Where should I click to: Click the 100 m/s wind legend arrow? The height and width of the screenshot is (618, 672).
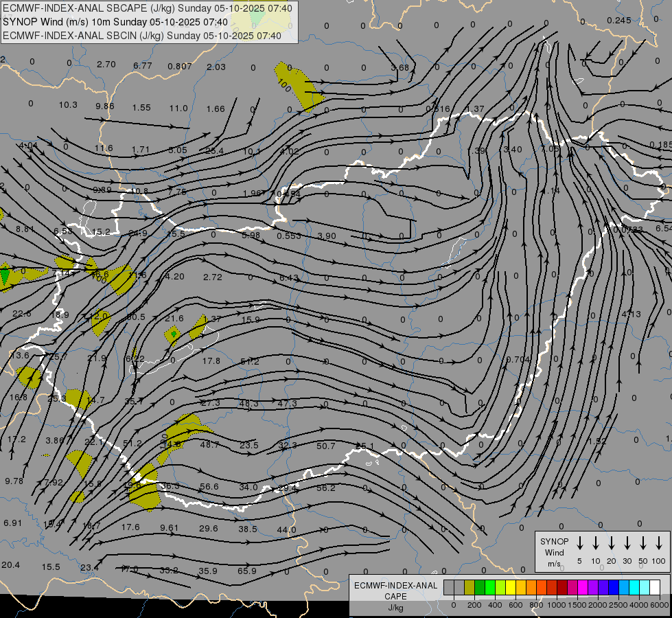(x=659, y=543)
